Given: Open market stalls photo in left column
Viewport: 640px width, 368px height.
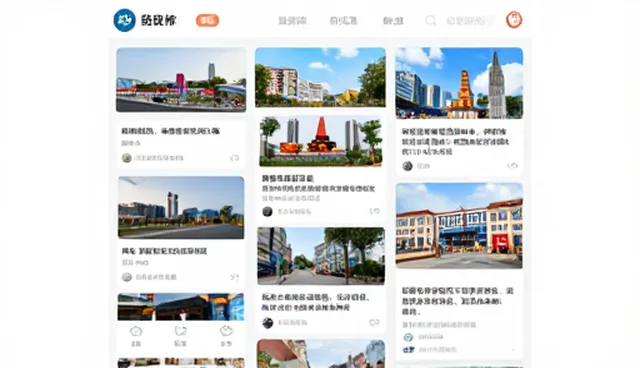Looking at the screenshot, I should 181,306.
